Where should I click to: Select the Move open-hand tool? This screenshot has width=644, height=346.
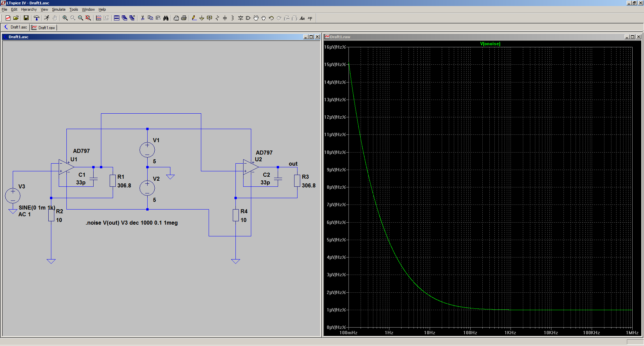tap(256, 18)
